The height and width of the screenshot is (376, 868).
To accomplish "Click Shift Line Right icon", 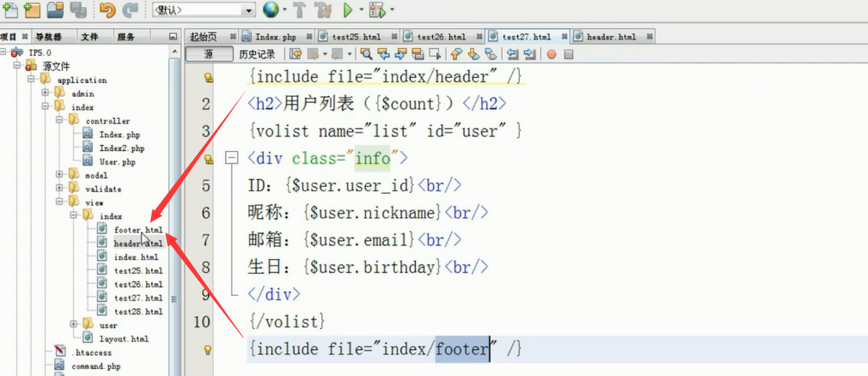I will 530,54.
